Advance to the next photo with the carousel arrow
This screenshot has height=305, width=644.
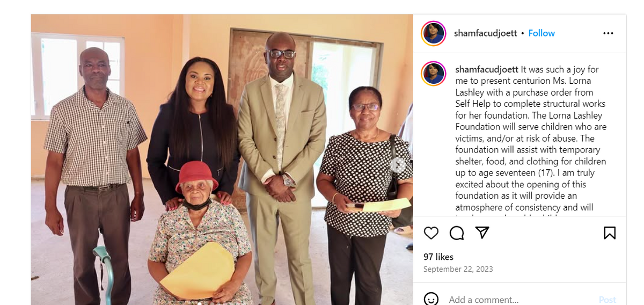pyautogui.click(x=398, y=165)
